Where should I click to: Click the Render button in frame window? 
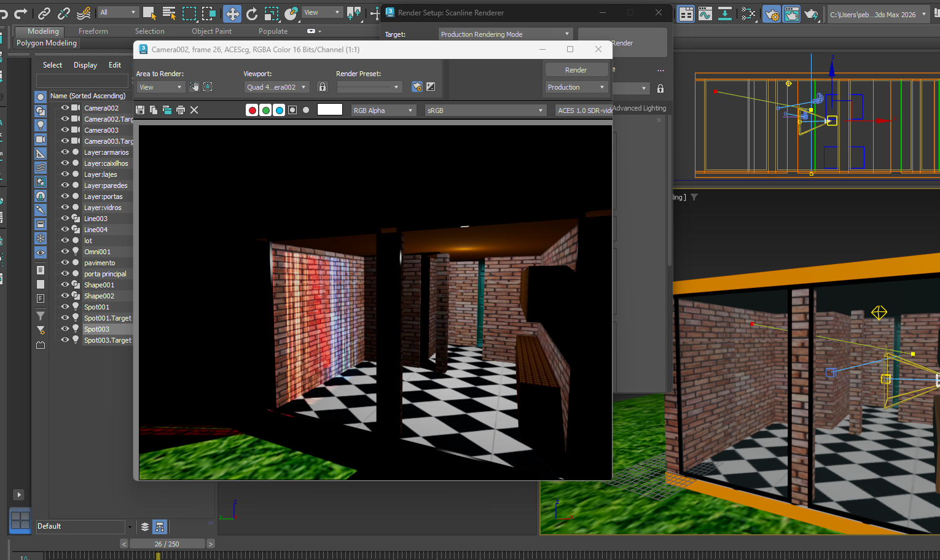click(x=576, y=70)
